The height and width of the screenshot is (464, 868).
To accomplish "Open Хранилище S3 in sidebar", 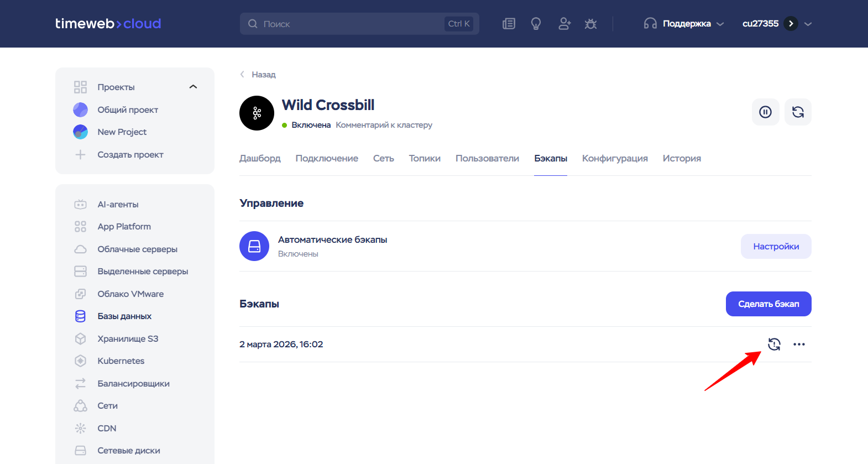I will 128,338.
